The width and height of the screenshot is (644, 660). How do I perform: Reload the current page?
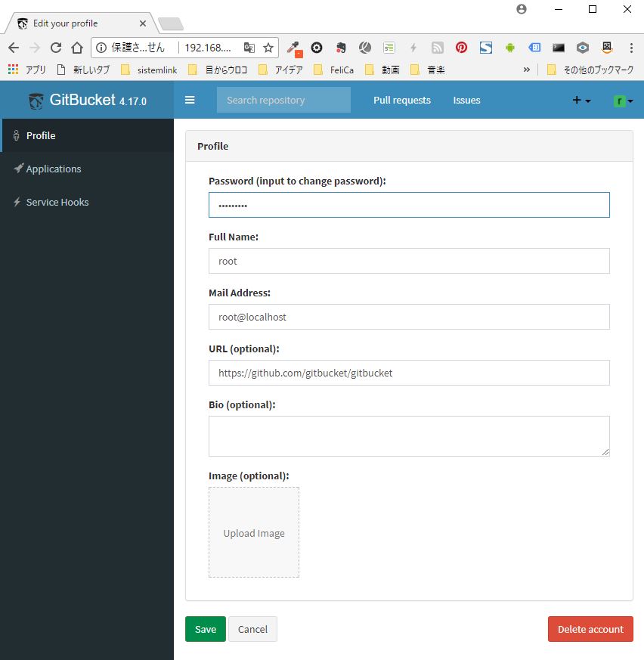click(x=56, y=48)
